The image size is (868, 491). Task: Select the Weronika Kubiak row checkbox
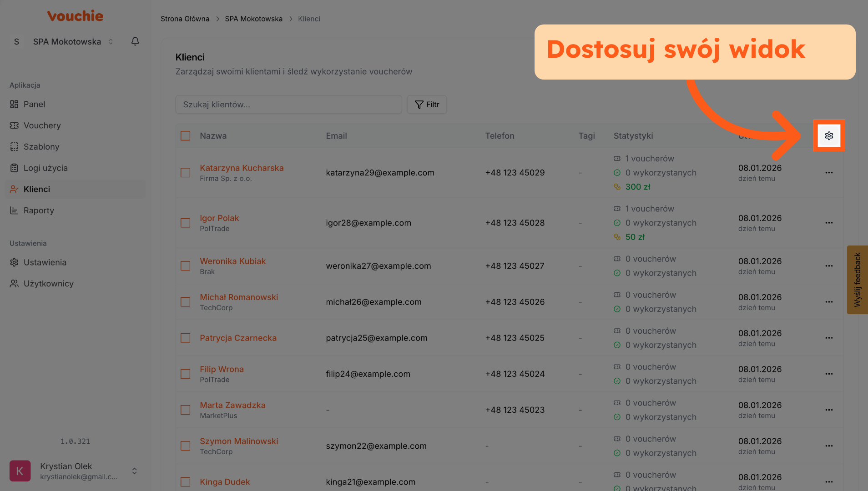(185, 266)
